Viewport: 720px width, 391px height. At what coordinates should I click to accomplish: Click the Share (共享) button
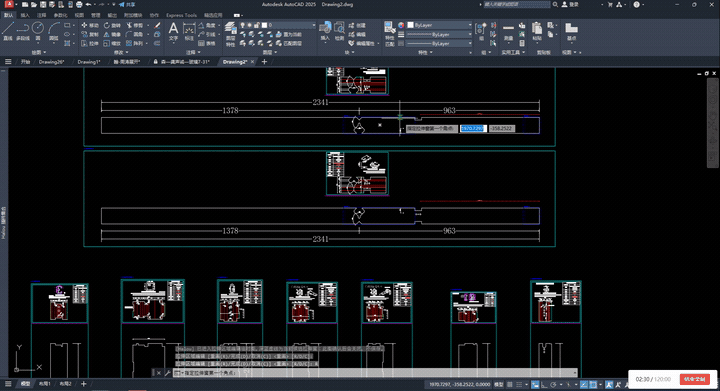127,5
